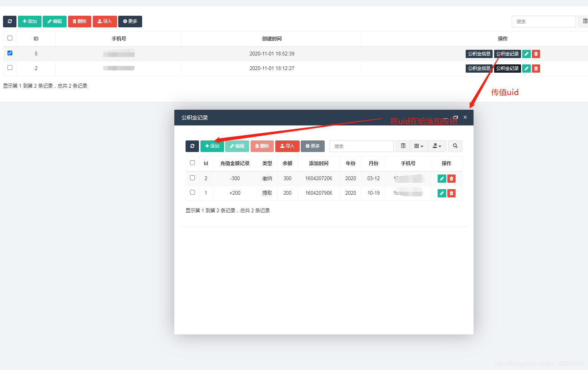Click the 03-12 month cell in dialog
Screen dimensions: 588x370
[373, 179]
